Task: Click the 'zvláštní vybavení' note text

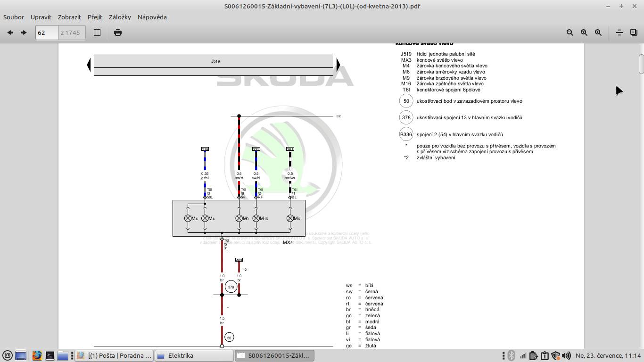Action: [x=436, y=157]
